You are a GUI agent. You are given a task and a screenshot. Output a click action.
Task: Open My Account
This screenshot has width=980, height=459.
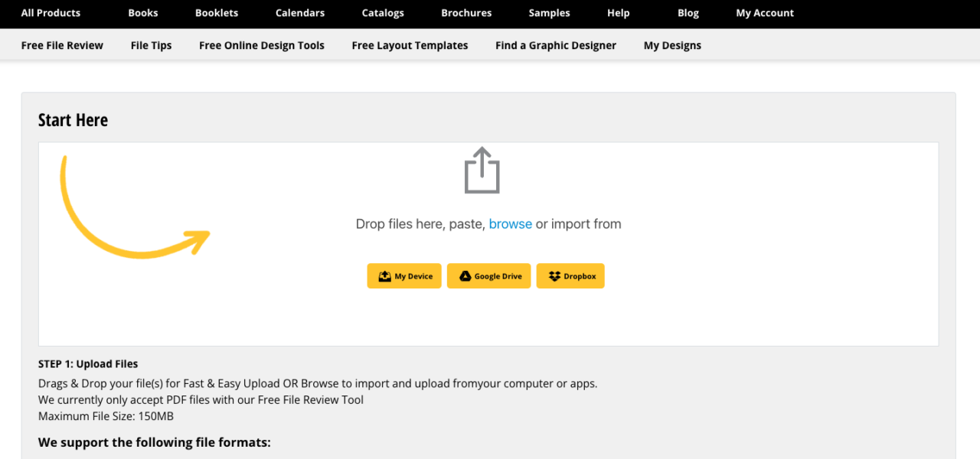[765, 13]
